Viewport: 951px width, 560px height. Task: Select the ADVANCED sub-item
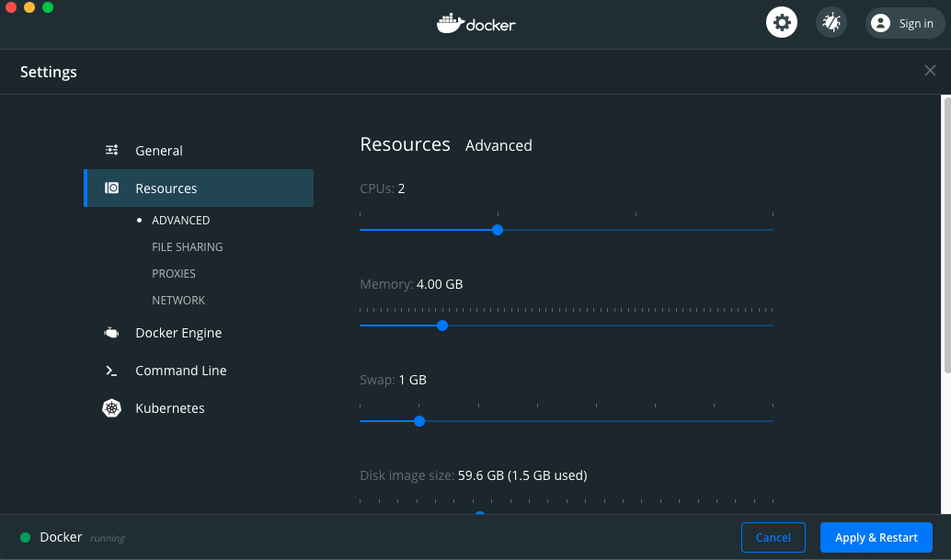(x=181, y=220)
